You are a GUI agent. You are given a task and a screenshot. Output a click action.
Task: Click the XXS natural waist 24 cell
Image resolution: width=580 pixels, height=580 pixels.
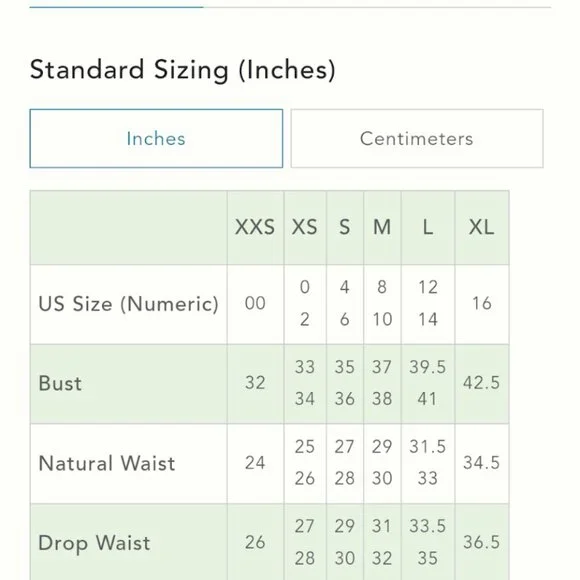[x=255, y=463]
